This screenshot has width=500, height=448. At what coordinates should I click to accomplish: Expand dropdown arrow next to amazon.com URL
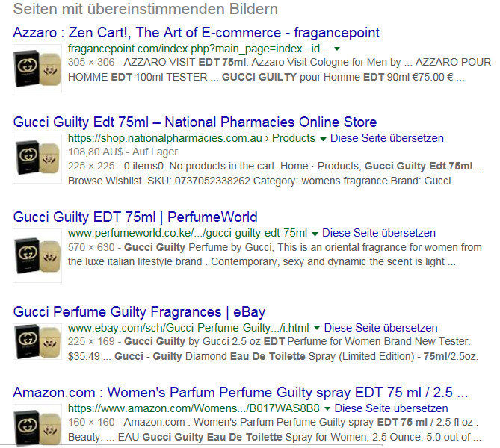click(327, 409)
